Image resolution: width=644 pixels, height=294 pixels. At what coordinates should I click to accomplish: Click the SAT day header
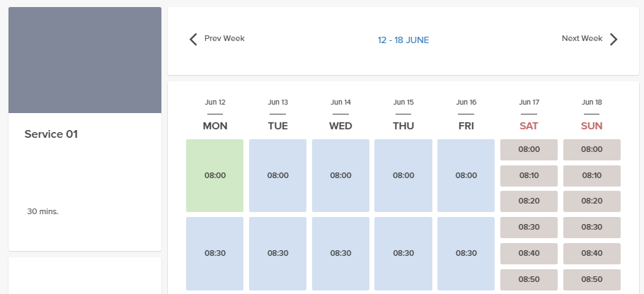[x=529, y=127]
